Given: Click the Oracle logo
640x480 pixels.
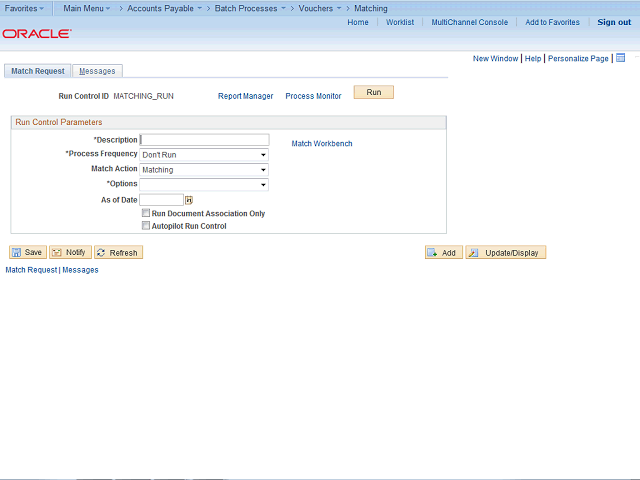Looking at the screenshot, I should pyautogui.click(x=37, y=33).
